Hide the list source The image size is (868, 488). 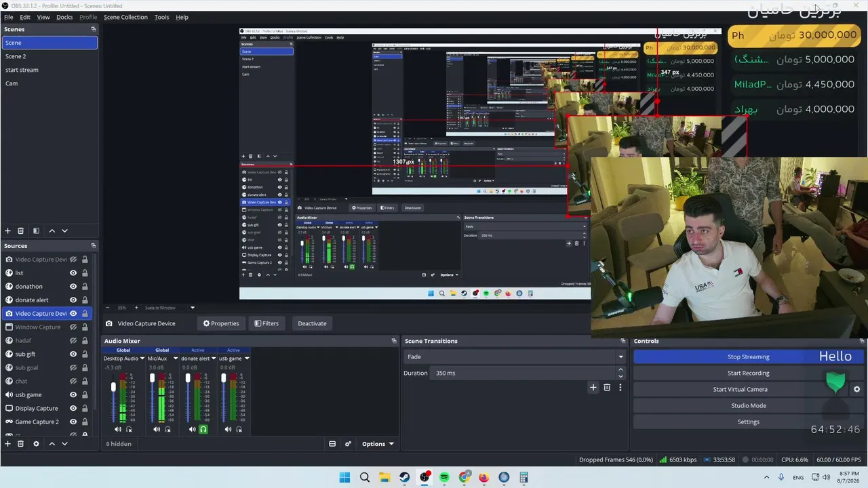click(x=73, y=273)
